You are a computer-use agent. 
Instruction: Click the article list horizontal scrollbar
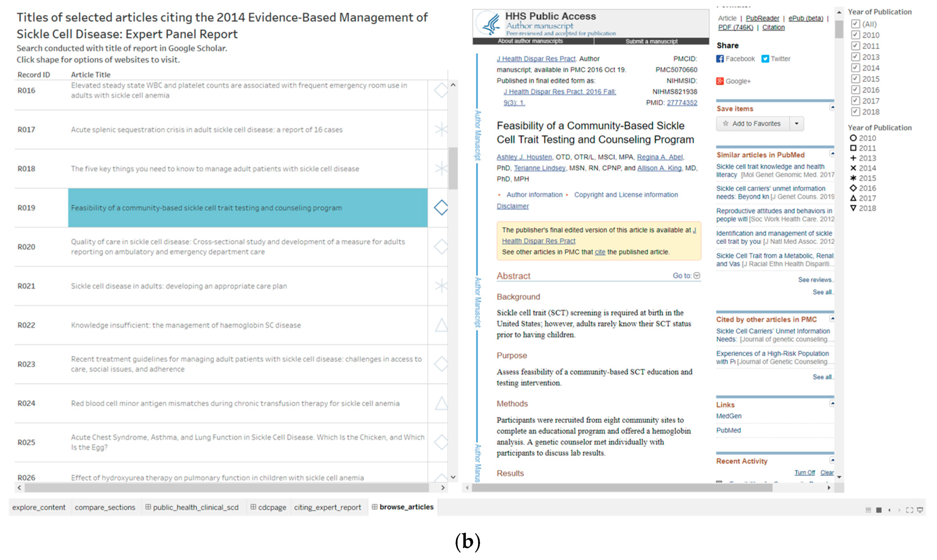pos(227,488)
